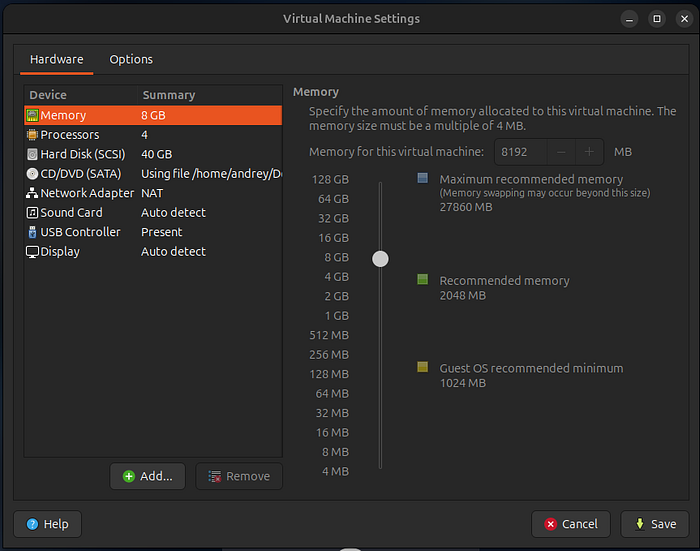The image size is (700, 551).
Task: Select the USB Controller icon
Action: (x=32, y=232)
